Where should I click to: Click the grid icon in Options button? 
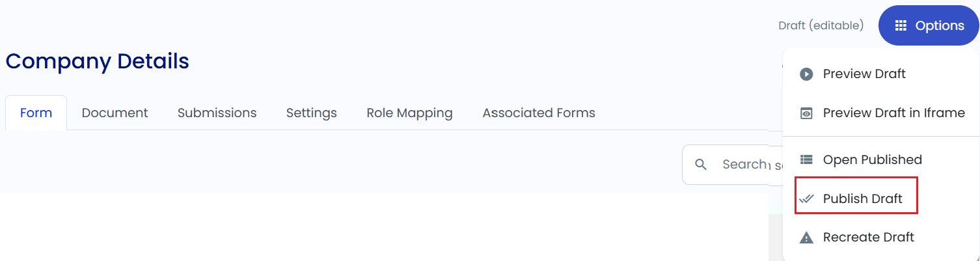(901, 25)
